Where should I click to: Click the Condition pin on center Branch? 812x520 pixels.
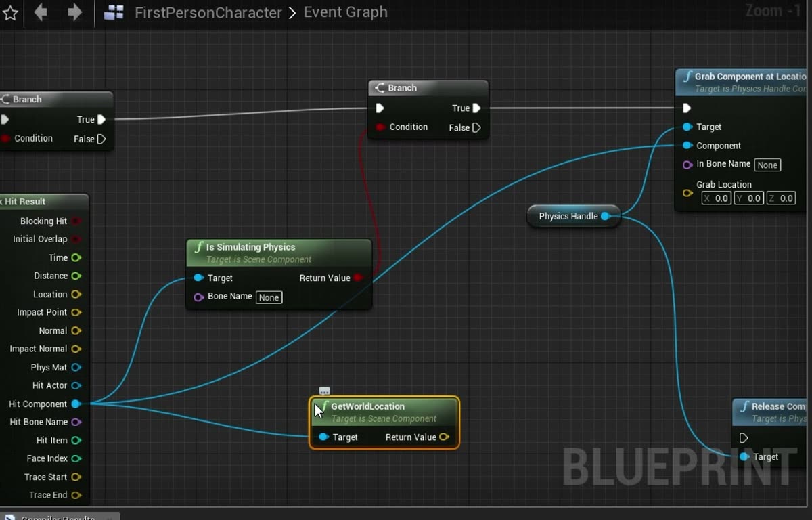point(380,127)
